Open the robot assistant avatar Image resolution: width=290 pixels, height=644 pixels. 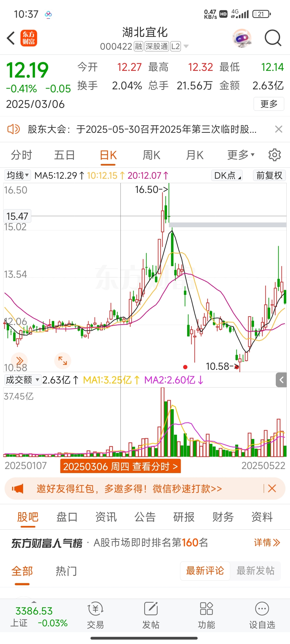point(242,38)
